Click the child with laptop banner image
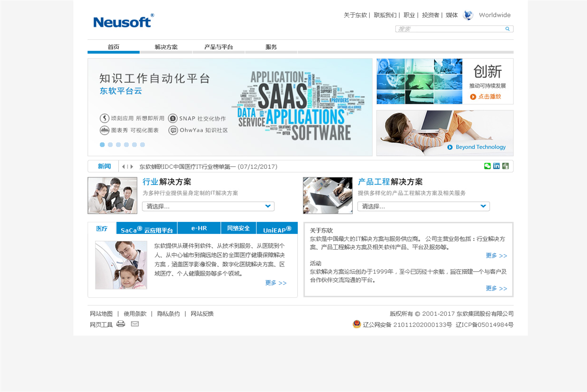The width and height of the screenshot is (587, 392). tap(445, 133)
